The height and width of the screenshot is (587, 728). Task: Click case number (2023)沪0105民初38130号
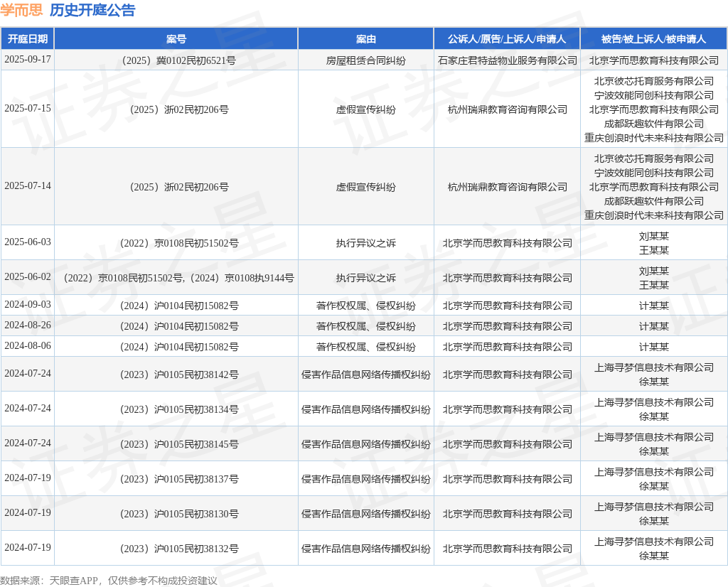click(178, 514)
